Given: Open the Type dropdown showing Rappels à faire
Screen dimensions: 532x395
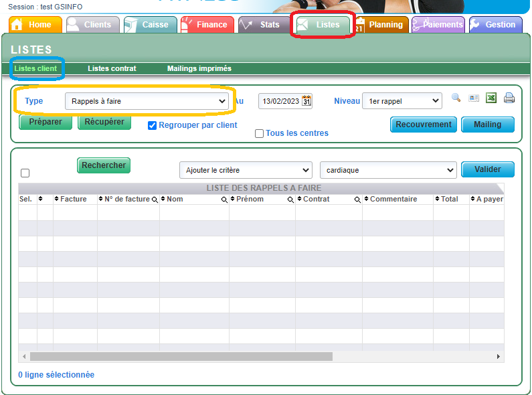Looking at the screenshot, I should [x=147, y=101].
